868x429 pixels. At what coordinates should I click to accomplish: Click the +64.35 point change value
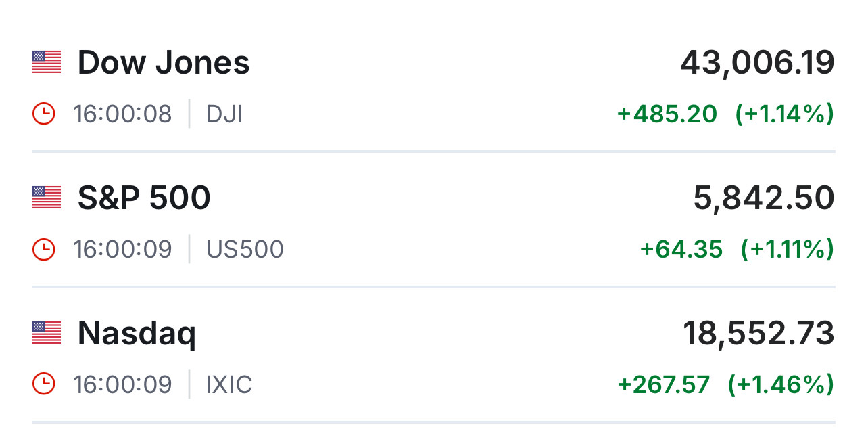pos(681,250)
